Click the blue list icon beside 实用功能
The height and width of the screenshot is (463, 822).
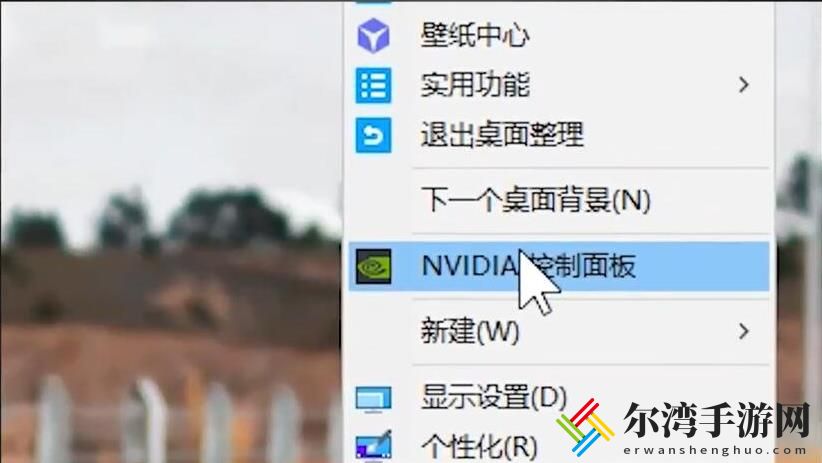tap(373, 85)
